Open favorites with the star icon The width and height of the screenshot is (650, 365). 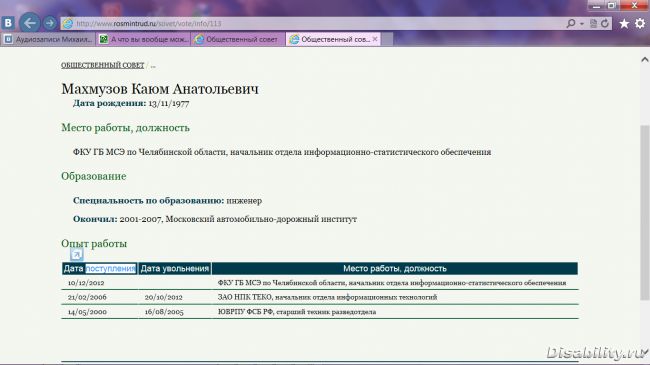pyautogui.click(x=624, y=24)
